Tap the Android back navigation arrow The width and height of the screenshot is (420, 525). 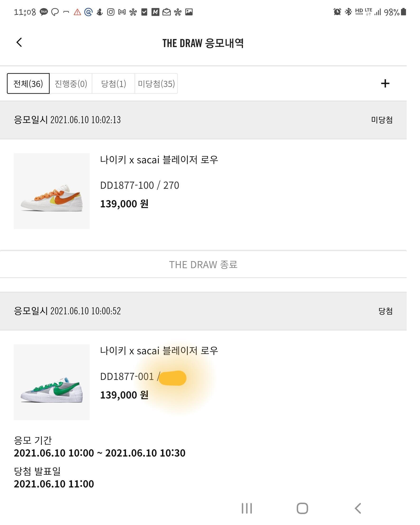pos(358,508)
